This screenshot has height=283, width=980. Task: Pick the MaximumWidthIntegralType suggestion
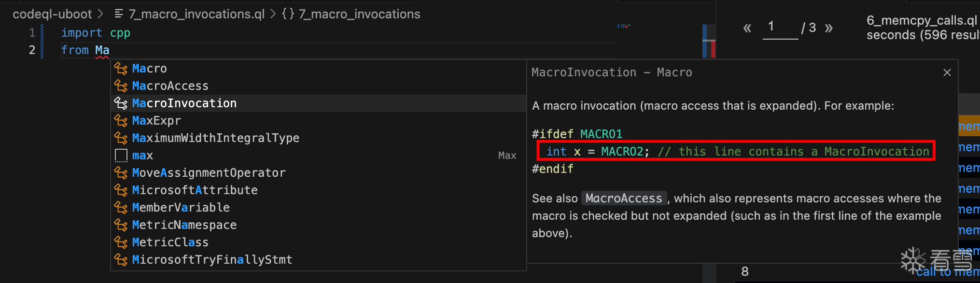(215, 138)
